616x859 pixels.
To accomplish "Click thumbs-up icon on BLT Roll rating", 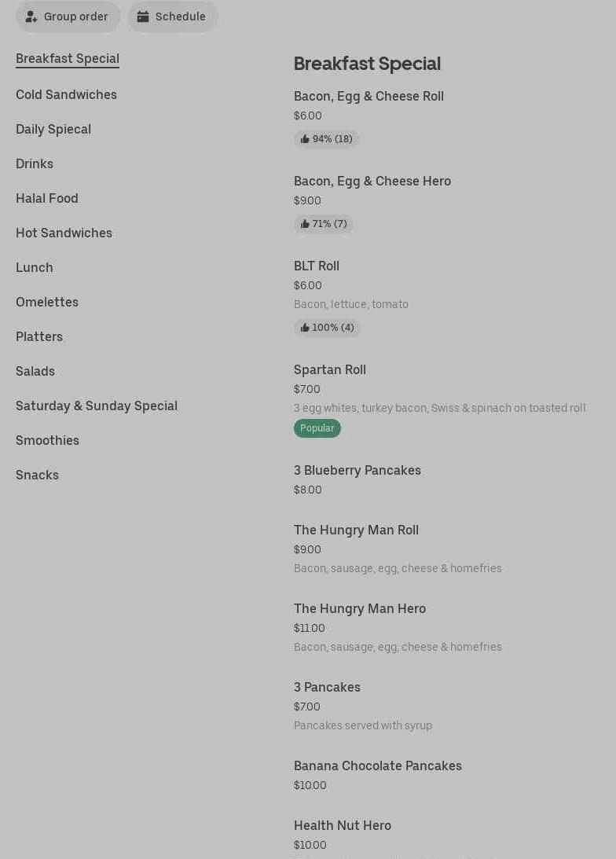I will click(x=305, y=328).
